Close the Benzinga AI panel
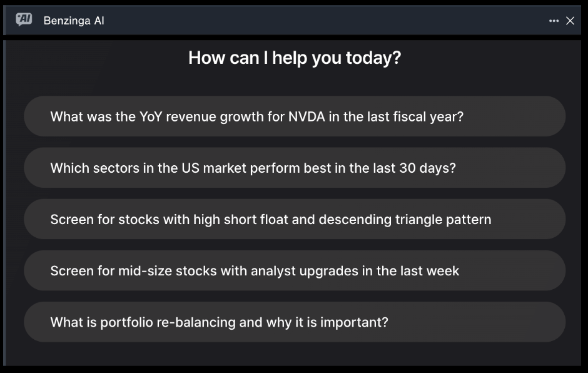The image size is (588, 373). point(570,21)
